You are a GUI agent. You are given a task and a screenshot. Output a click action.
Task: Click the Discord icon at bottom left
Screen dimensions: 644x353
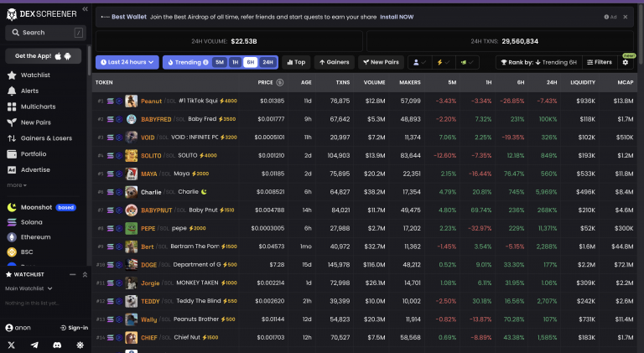point(57,345)
